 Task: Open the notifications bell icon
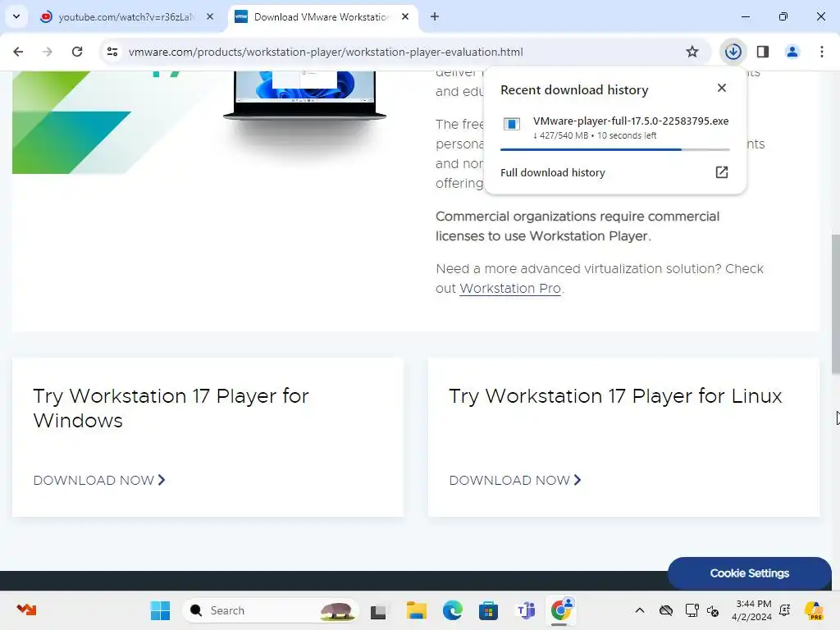click(785, 610)
